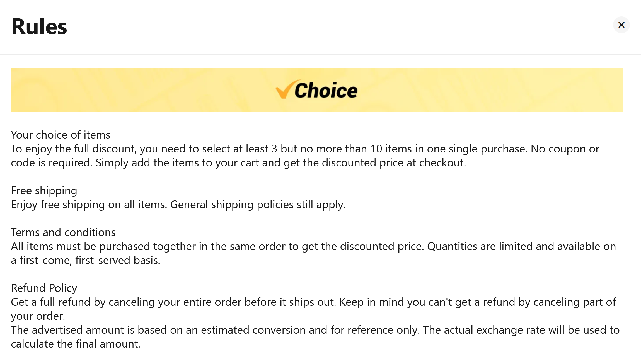641x364 pixels.
Task: Close the Rules dialog with the X
Action: tap(621, 25)
